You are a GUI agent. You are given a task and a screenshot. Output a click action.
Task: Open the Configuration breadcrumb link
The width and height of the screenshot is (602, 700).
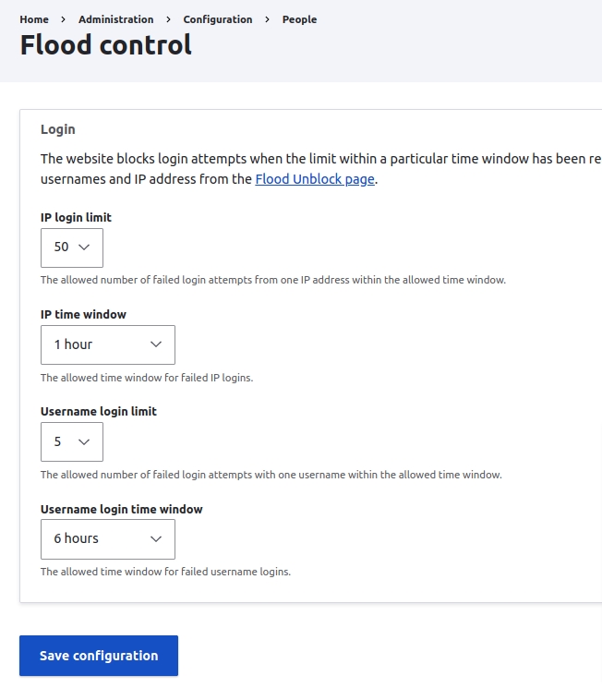point(218,19)
